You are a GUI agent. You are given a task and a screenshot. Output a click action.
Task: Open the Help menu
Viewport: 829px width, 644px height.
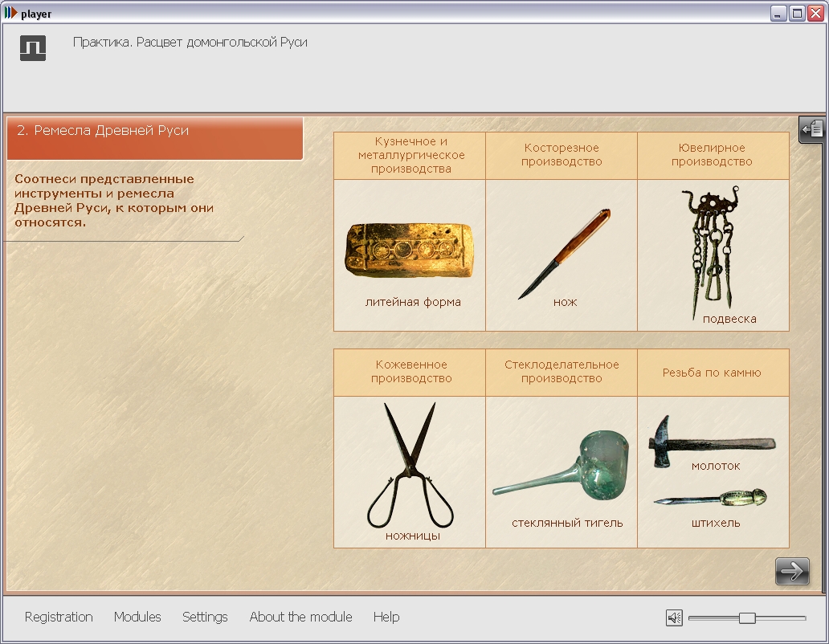pos(386,617)
